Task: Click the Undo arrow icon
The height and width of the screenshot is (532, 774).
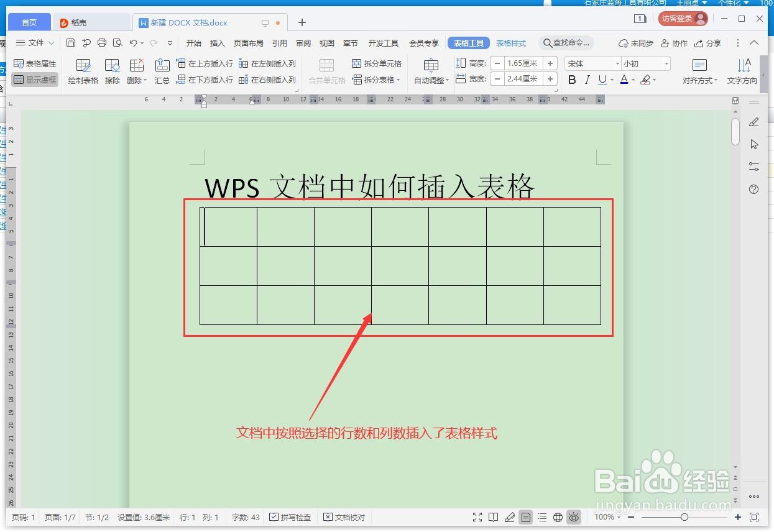Action: click(133, 43)
